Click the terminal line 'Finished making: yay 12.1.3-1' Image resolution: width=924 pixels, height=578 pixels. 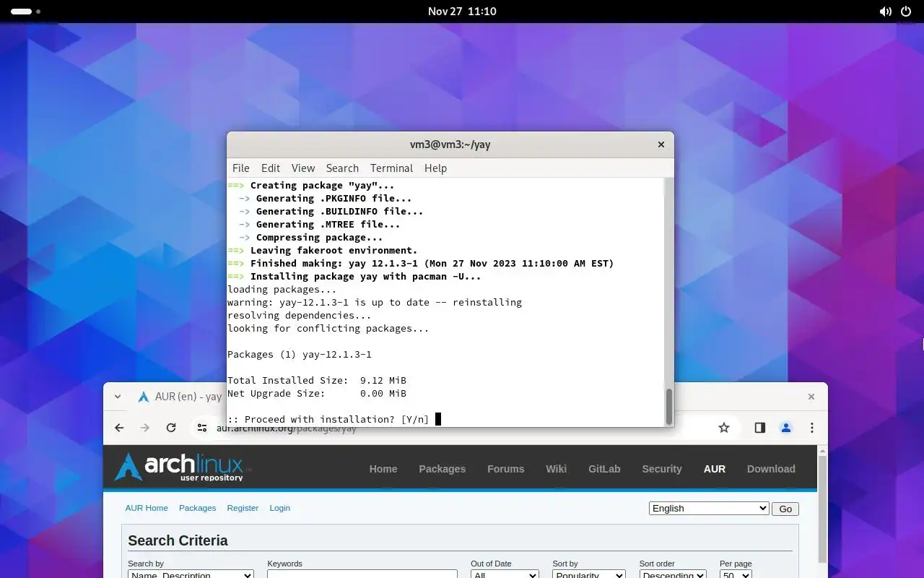click(x=421, y=263)
